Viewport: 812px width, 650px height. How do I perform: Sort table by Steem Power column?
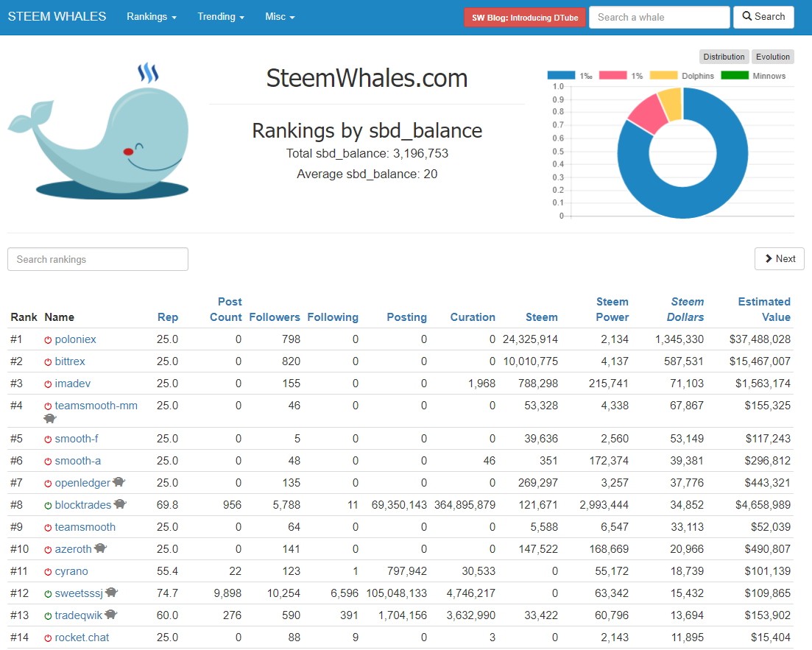tap(612, 309)
